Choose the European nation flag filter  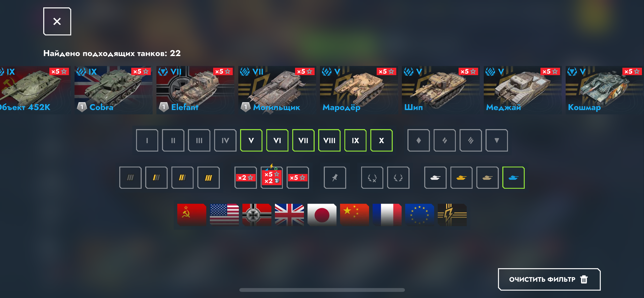420,215
